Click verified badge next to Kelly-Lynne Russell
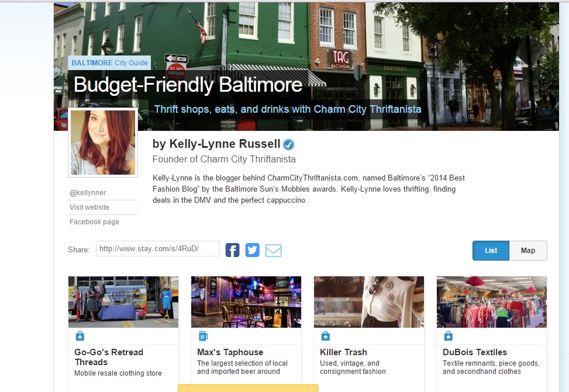569x392 pixels. coord(289,144)
